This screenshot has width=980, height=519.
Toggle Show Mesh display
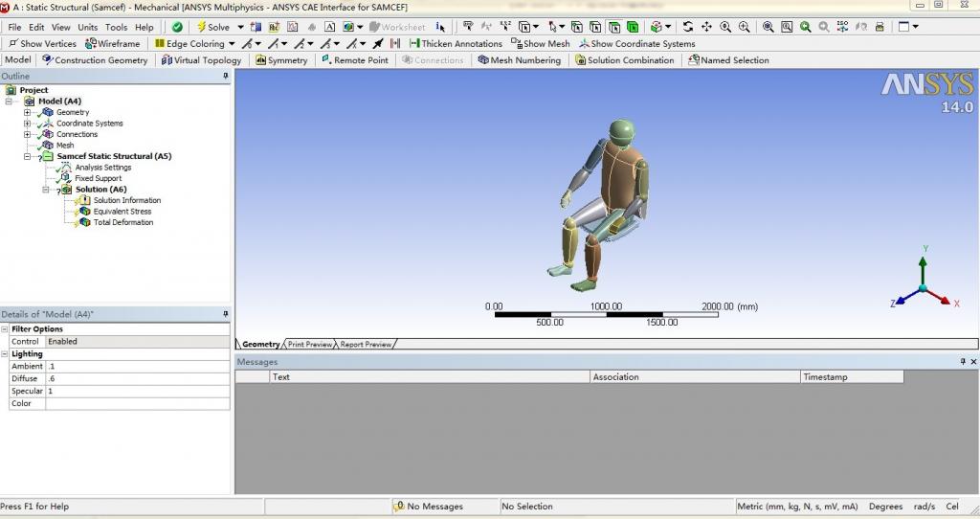[541, 44]
